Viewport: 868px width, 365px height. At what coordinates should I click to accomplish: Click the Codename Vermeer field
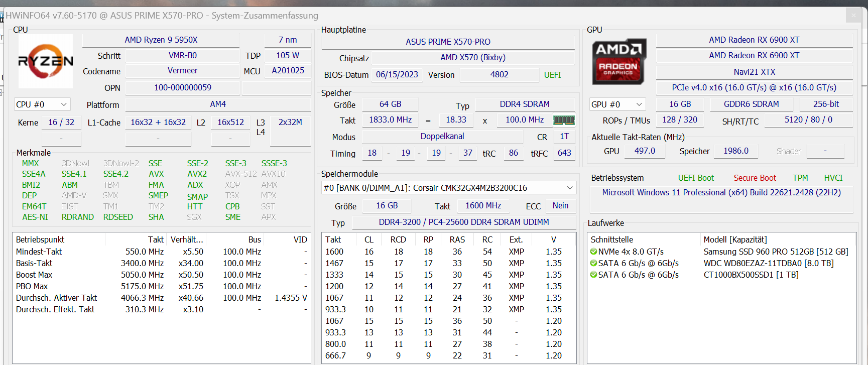pyautogui.click(x=182, y=71)
